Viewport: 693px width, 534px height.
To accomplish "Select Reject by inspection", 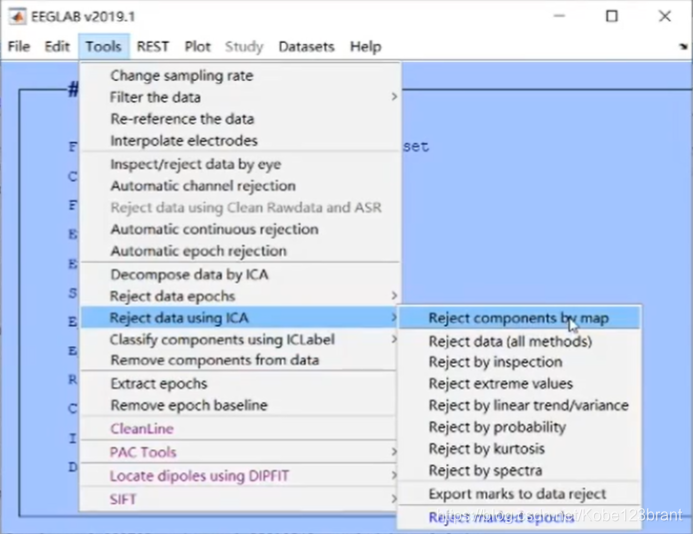I will pyautogui.click(x=519, y=362).
